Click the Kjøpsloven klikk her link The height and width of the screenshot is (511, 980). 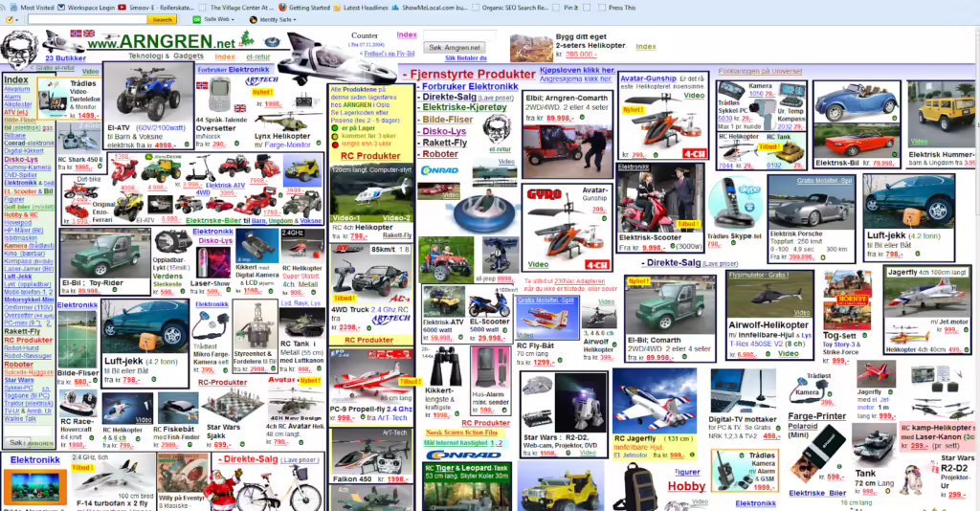577,70
